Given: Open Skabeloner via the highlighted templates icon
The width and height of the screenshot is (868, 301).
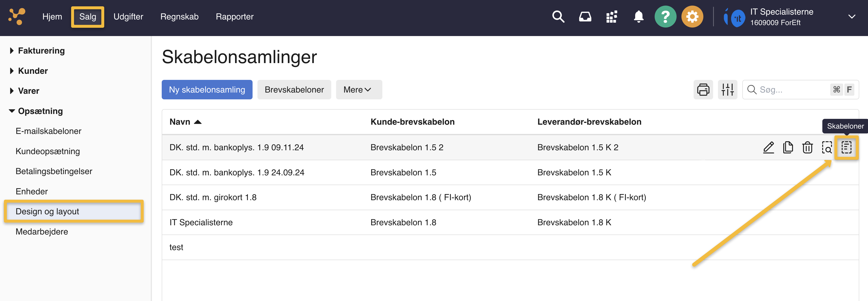Looking at the screenshot, I should coord(847,147).
